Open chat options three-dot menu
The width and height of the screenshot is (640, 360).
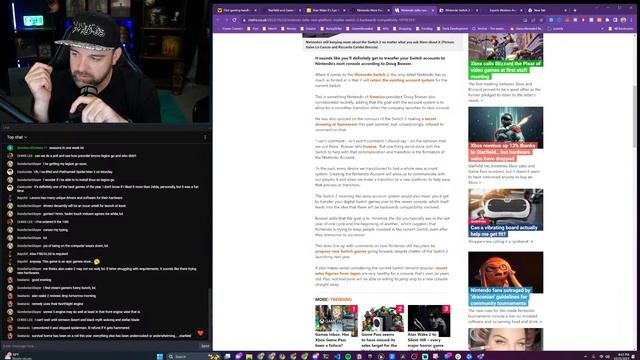[x=205, y=137]
